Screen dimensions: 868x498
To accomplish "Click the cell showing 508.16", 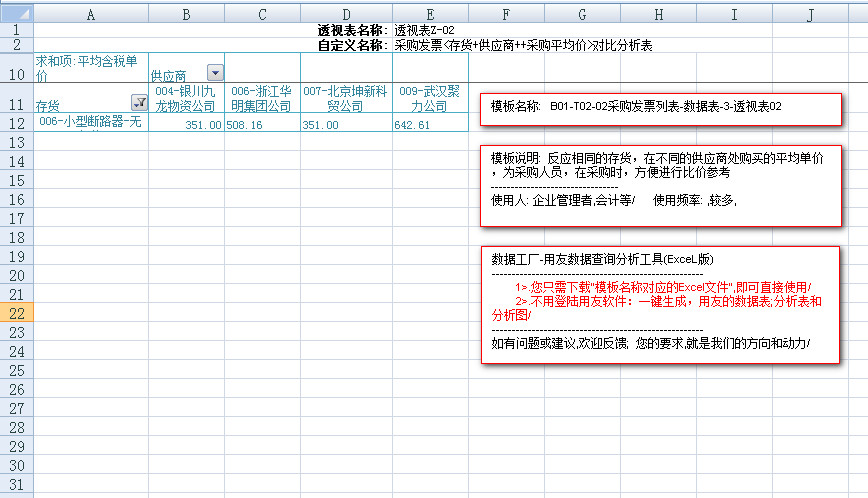I will (x=262, y=125).
